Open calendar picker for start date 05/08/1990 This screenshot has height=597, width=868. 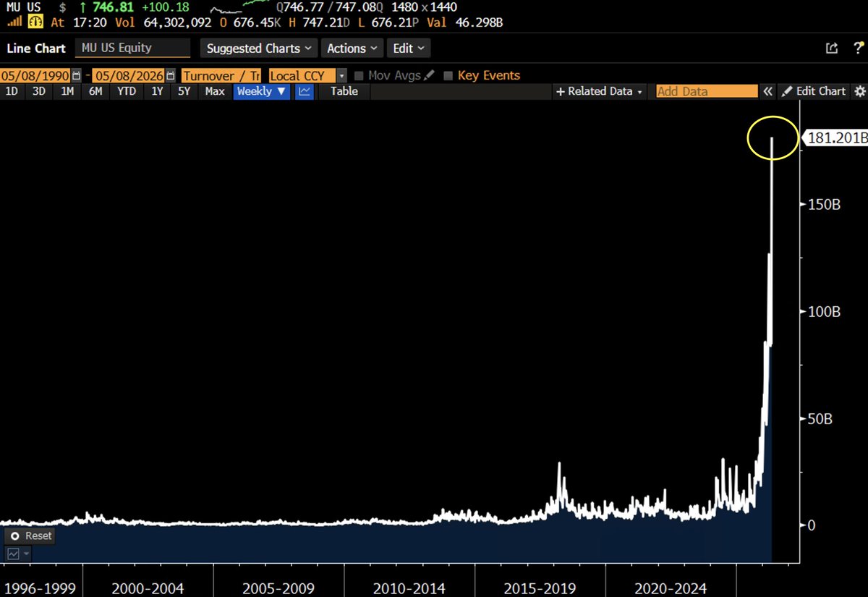pyautogui.click(x=76, y=75)
